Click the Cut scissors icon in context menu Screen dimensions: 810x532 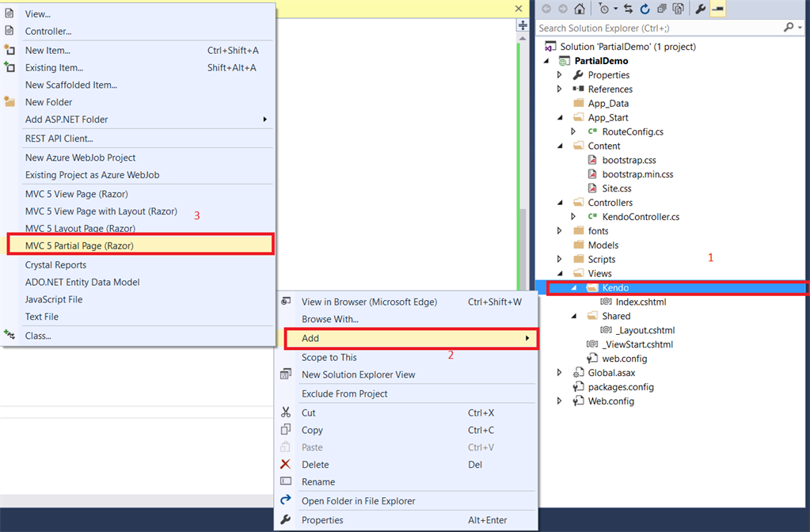pos(286,412)
